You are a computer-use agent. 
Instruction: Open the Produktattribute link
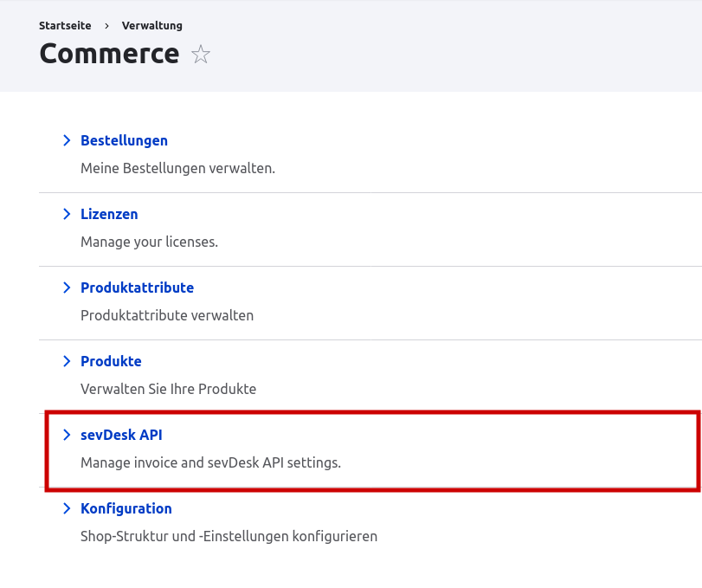pyautogui.click(x=137, y=288)
